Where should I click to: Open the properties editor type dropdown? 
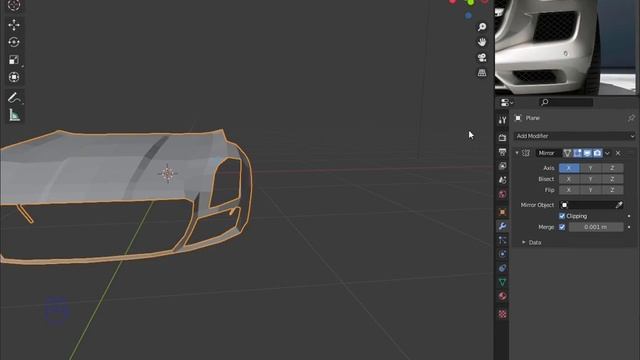(507, 102)
